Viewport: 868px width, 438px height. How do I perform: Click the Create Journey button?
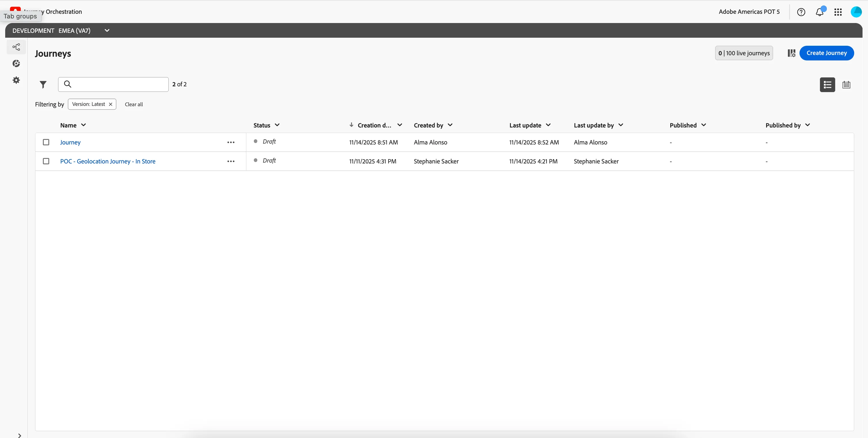(x=827, y=53)
